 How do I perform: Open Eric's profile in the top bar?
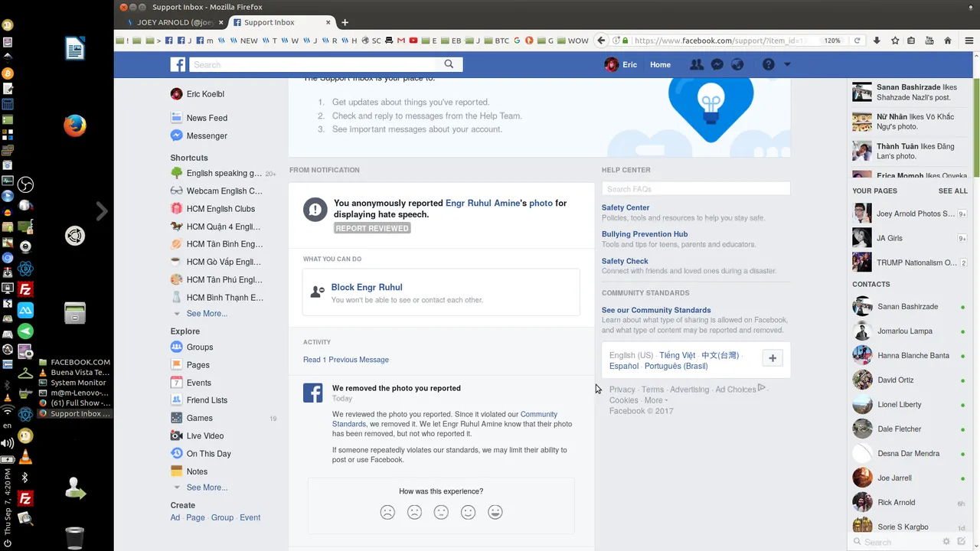coord(621,65)
